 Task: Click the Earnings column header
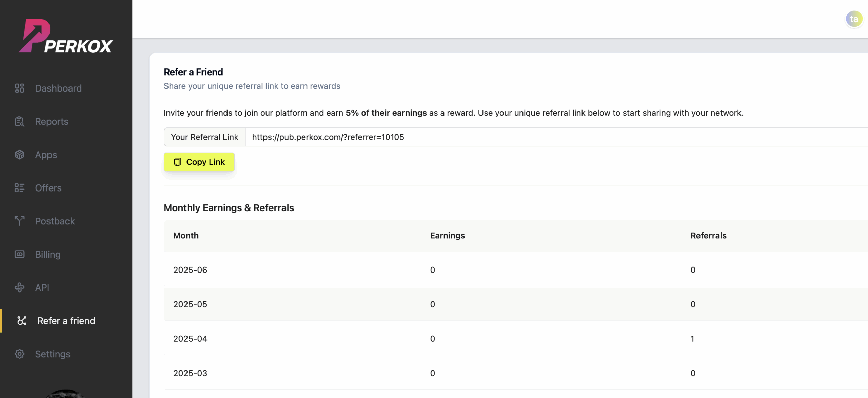click(x=447, y=236)
